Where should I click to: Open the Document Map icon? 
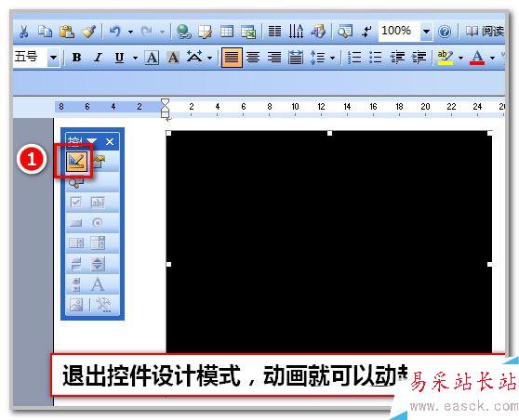click(344, 32)
